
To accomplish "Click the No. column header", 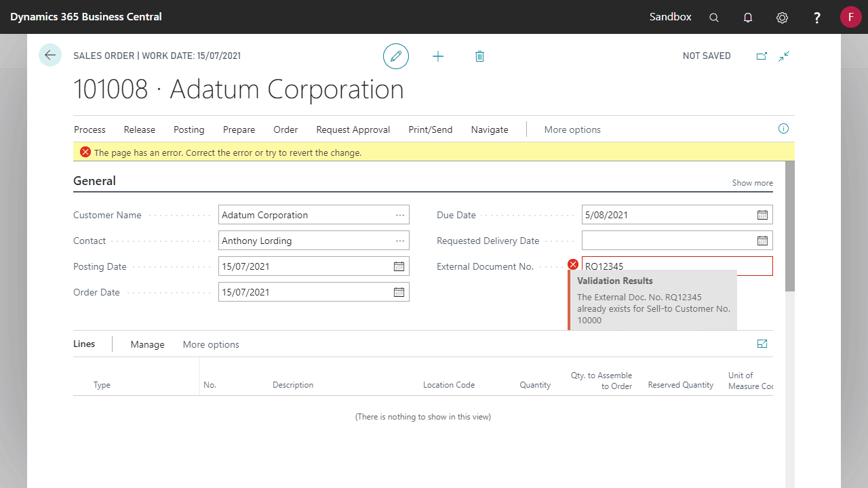I will [210, 385].
